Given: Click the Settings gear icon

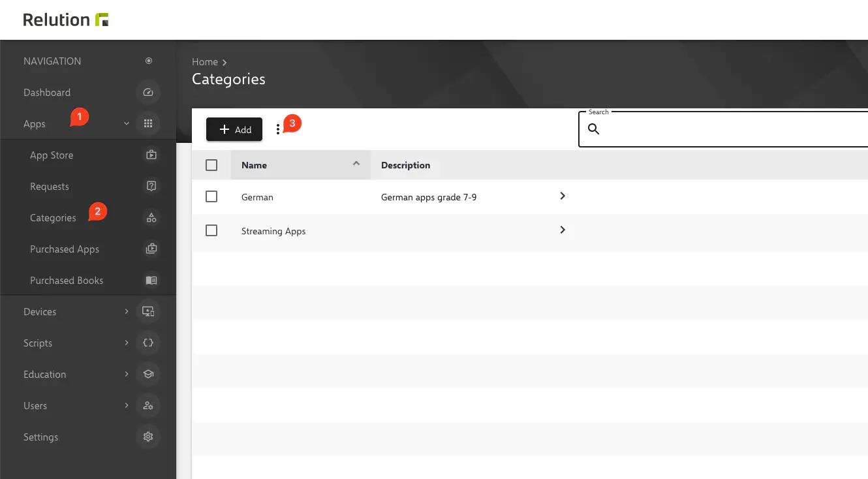Looking at the screenshot, I should pyautogui.click(x=148, y=437).
